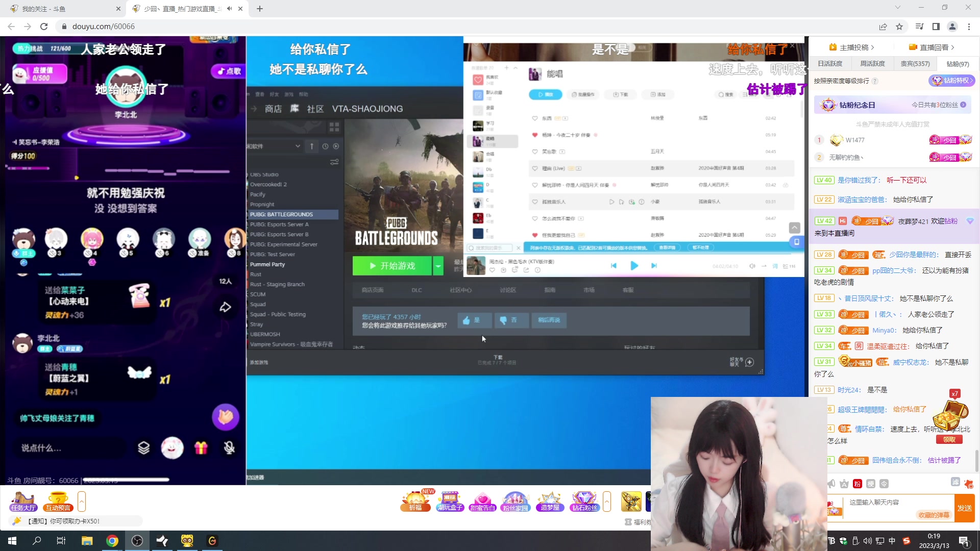
Task: Switch to 贵宾(5357) tab
Action: [915, 64]
